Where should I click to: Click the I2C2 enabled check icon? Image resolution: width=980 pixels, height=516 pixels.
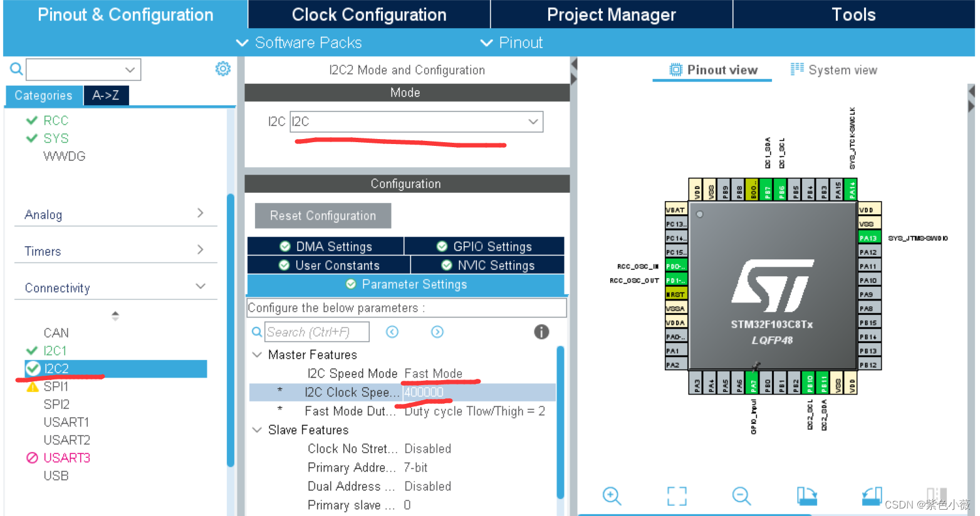[33, 369]
